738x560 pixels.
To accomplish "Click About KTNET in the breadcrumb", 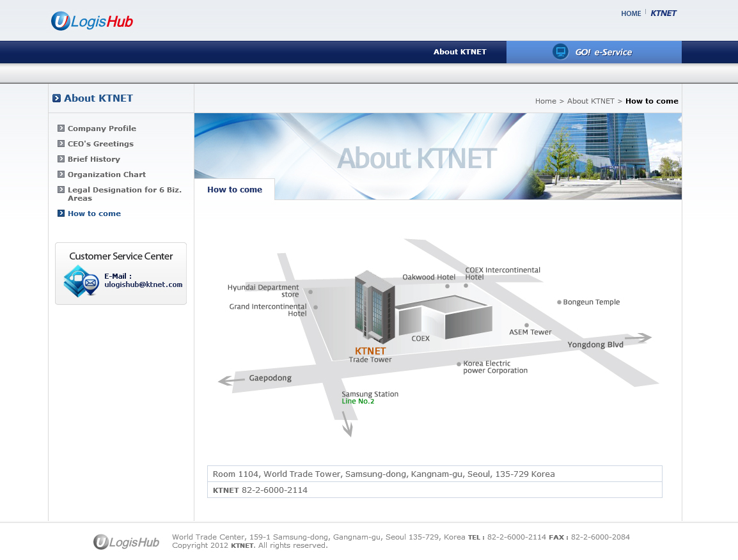I will 590,101.
